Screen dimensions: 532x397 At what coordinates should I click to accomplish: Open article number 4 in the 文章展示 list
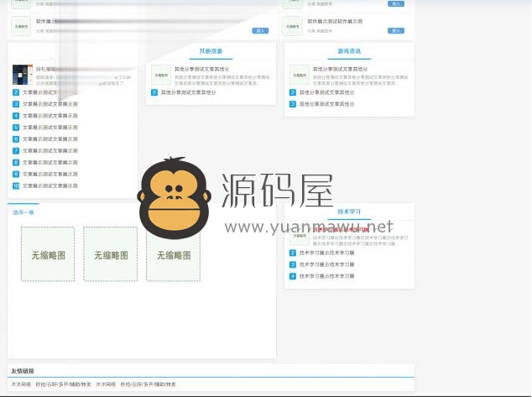click(50, 116)
